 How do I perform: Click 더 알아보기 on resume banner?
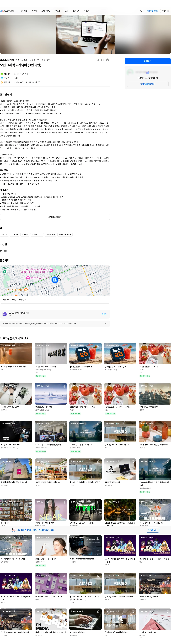pos(152,530)
